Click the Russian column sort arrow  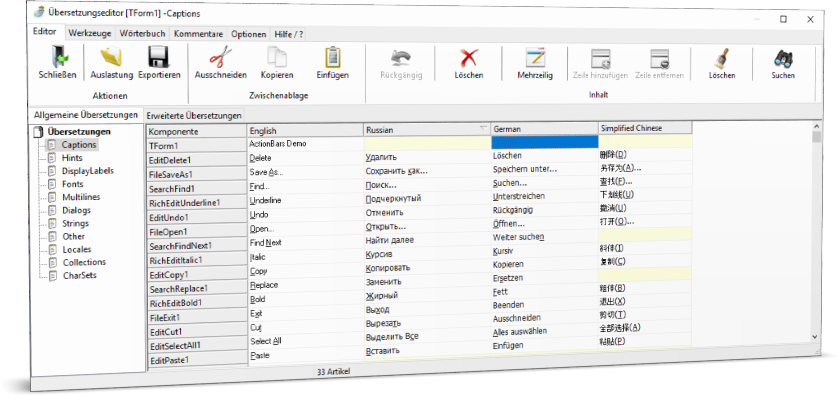pyautogui.click(x=484, y=129)
